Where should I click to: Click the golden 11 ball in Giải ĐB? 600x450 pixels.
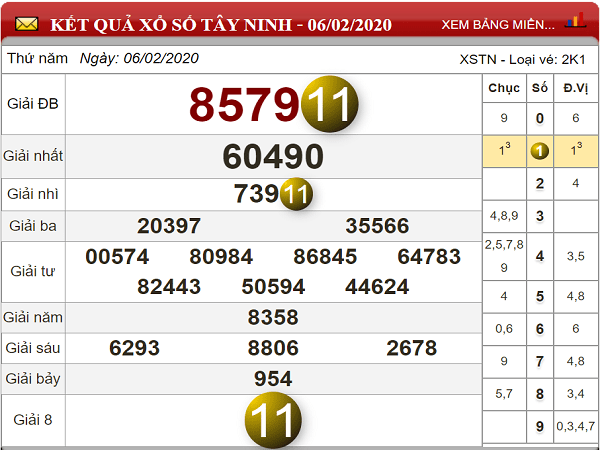tap(329, 104)
